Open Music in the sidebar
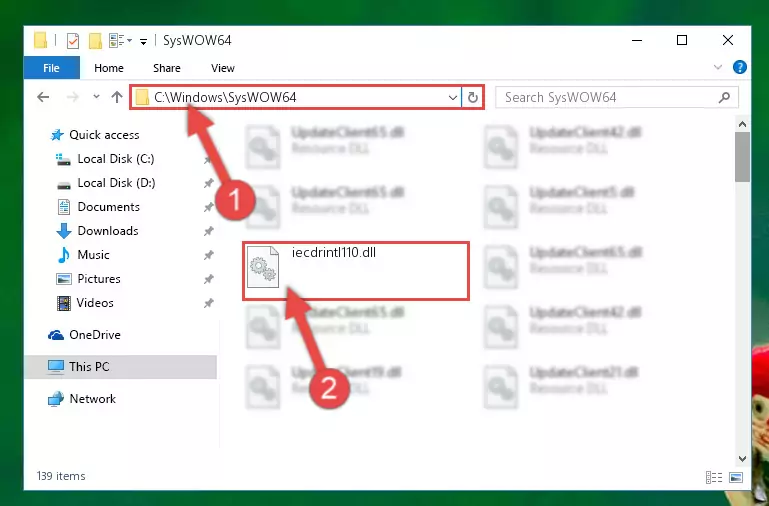Viewport: 769px width, 506px height. (x=83, y=254)
